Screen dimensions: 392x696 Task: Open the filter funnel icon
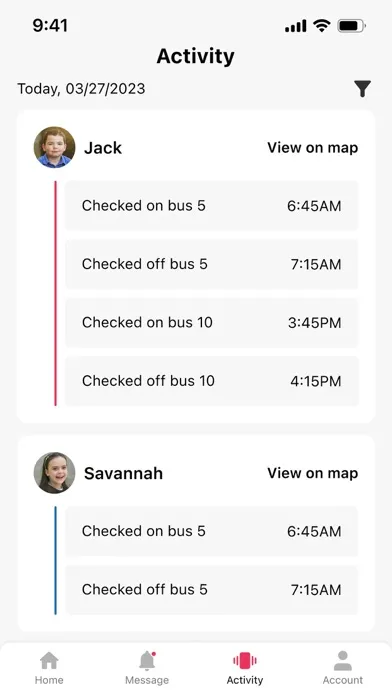click(362, 89)
